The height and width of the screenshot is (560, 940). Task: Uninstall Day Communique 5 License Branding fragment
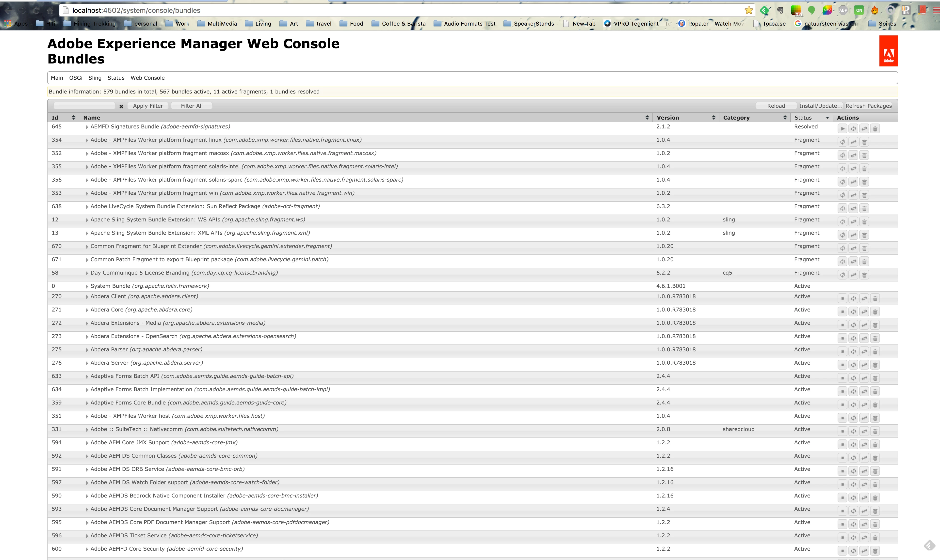pos(864,275)
